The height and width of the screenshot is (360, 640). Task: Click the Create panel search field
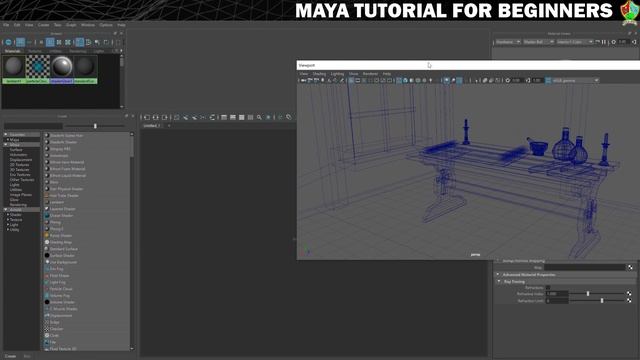pos(33,126)
